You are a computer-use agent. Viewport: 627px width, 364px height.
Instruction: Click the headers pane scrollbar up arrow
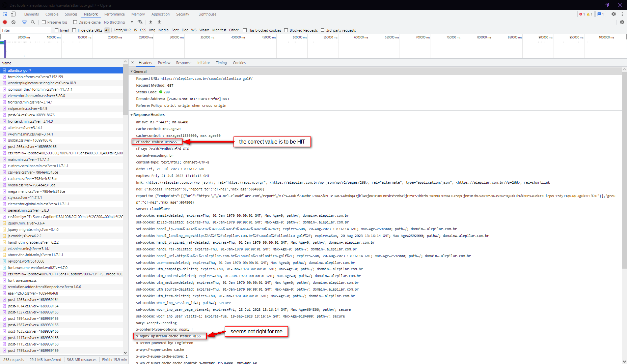pos(624,69)
